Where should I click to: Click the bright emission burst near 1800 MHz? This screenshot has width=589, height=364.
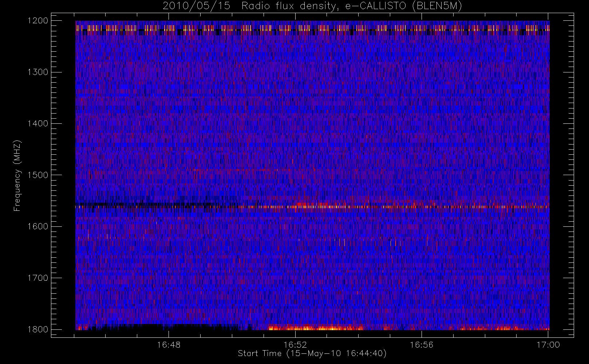coord(315,328)
